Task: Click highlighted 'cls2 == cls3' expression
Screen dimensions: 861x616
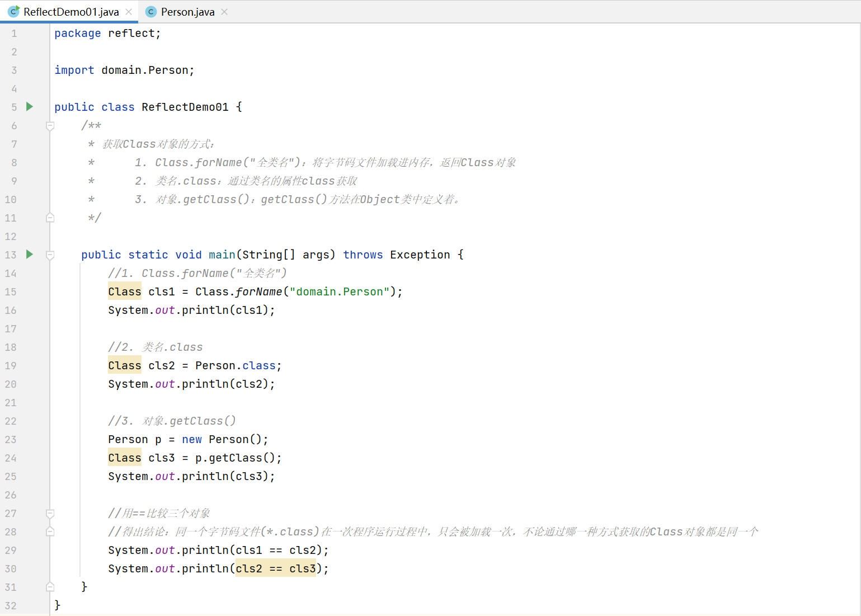Action: tap(276, 569)
